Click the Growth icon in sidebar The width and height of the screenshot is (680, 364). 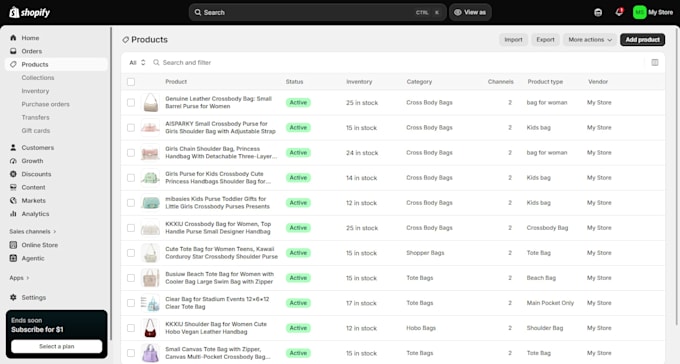pyautogui.click(x=13, y=161)
